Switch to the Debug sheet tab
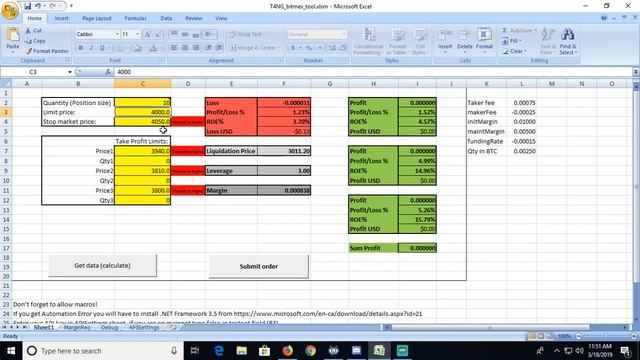The height and width of the screenshot is (360, 640). (109, 327)
